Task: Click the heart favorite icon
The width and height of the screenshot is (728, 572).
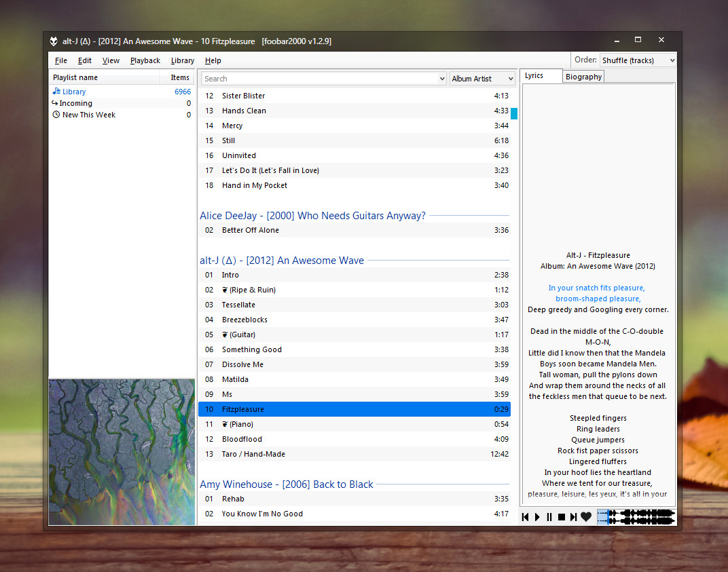Action: [586, 517]
